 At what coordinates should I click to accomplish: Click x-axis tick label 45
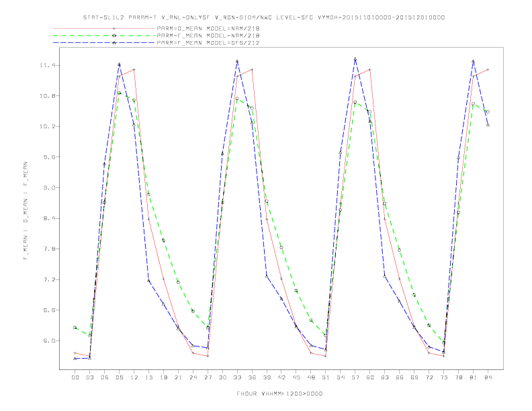(296, 377)
